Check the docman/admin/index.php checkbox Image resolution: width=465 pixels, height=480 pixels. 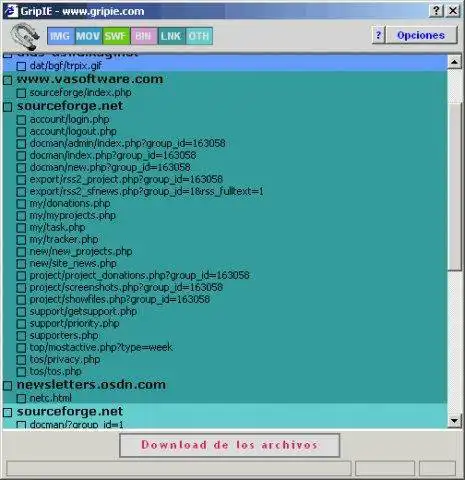tap(21, 144)
